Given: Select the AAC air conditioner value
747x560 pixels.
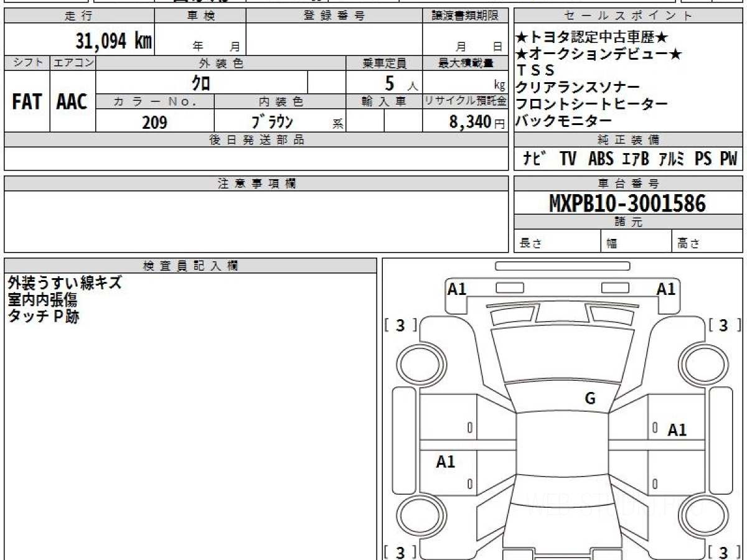Looking at the screenshot, I should coord(72,102).
